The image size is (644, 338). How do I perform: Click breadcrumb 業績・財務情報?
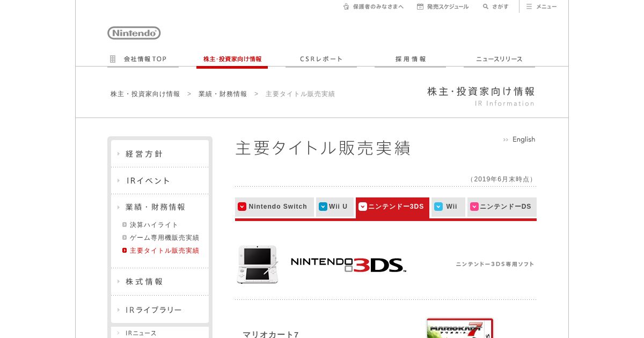click(x=223, y=94)
